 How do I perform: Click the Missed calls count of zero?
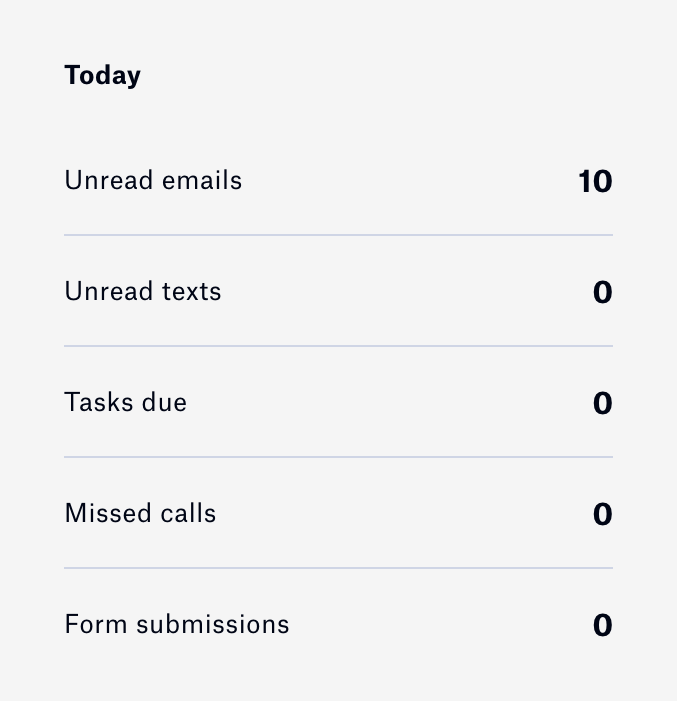click(x=602, y=515)
